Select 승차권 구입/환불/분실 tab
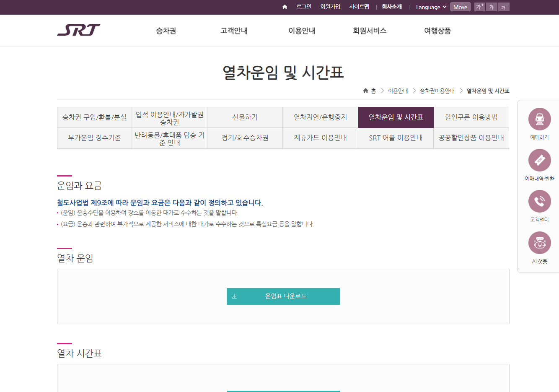Screen dimensions: 559x392 [94, 117]
